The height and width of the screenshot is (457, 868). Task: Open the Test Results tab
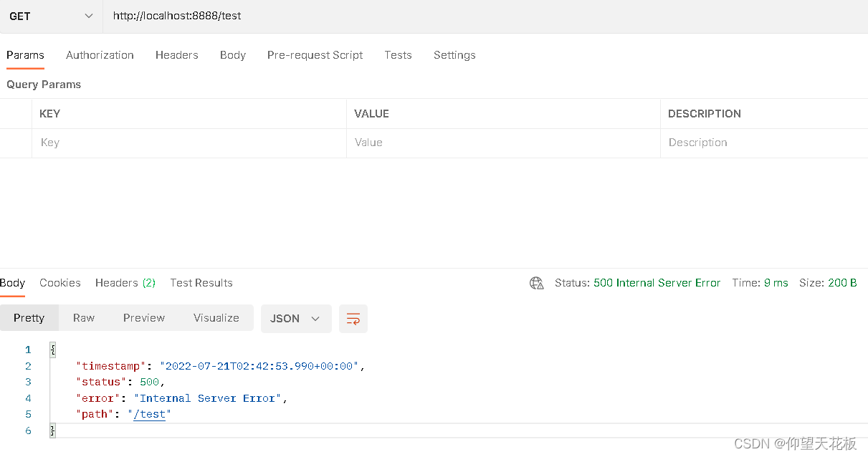click(x=201, y=283)
